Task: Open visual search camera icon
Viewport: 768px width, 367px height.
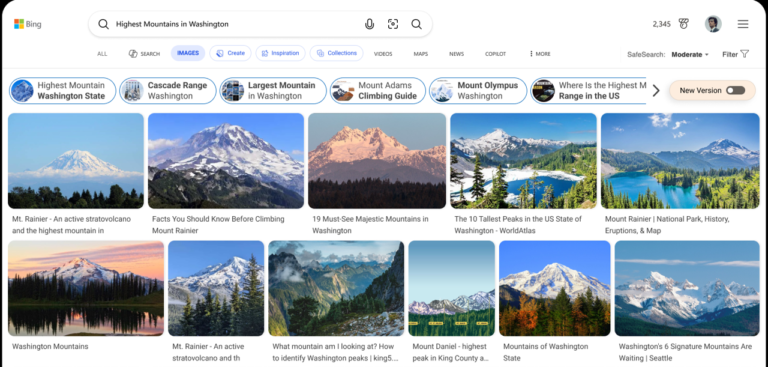Action: coord(393,24)
